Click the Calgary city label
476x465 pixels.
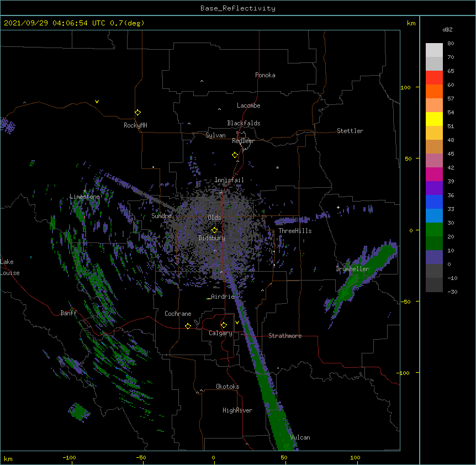pyautogui.click(x=220, y=333)
